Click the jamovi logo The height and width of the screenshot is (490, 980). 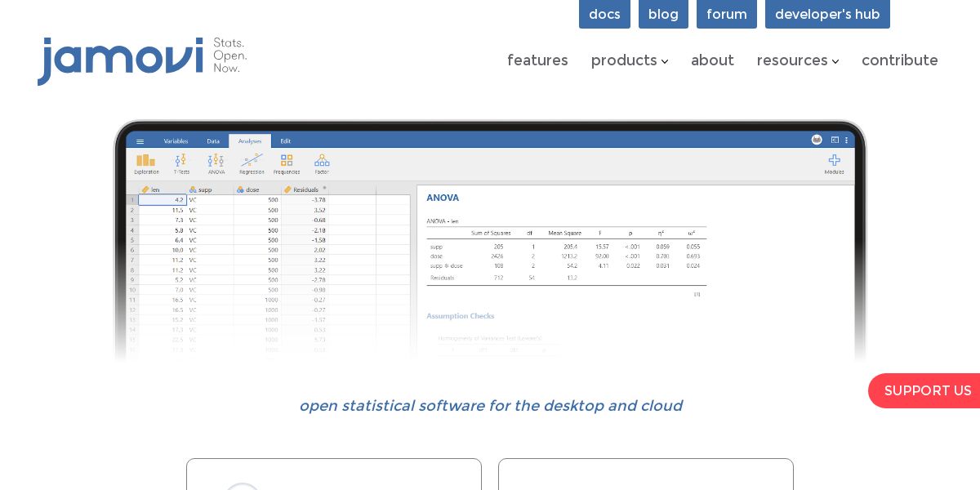pos(120,60)
